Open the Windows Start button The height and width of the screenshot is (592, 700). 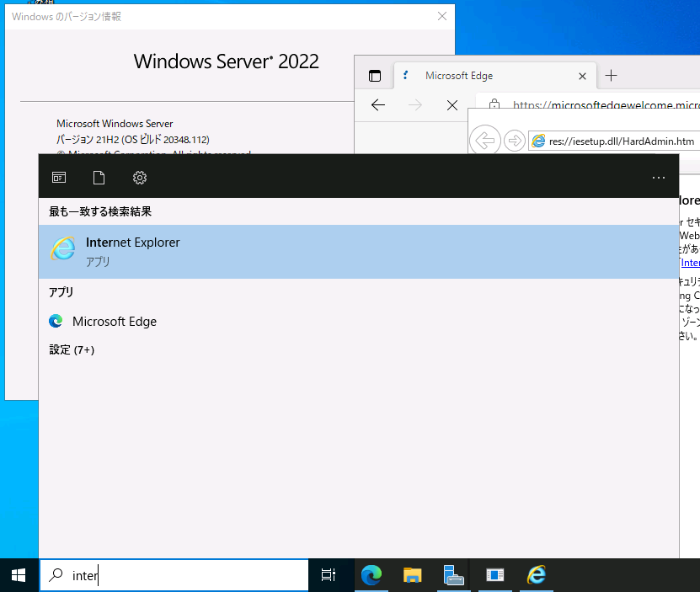19,575
